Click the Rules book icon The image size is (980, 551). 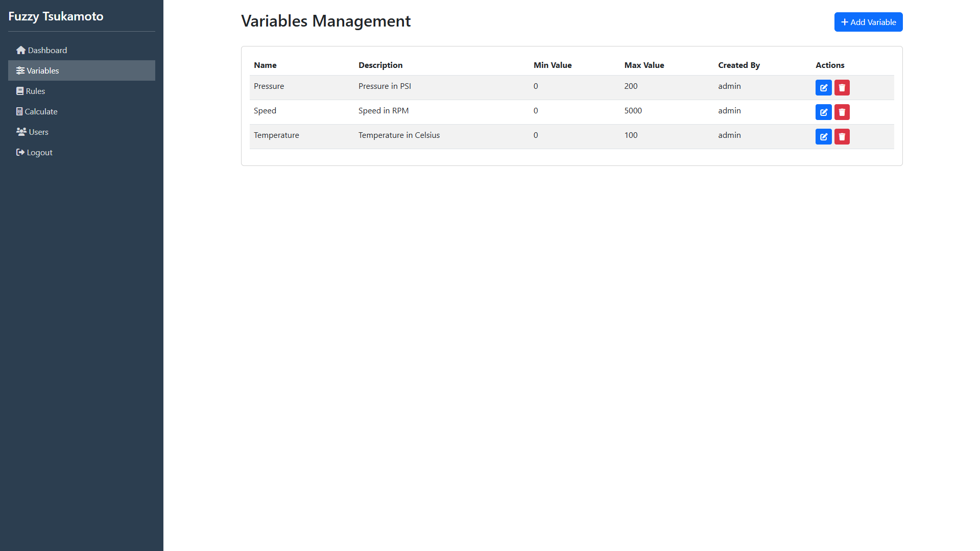pos(20,91)
